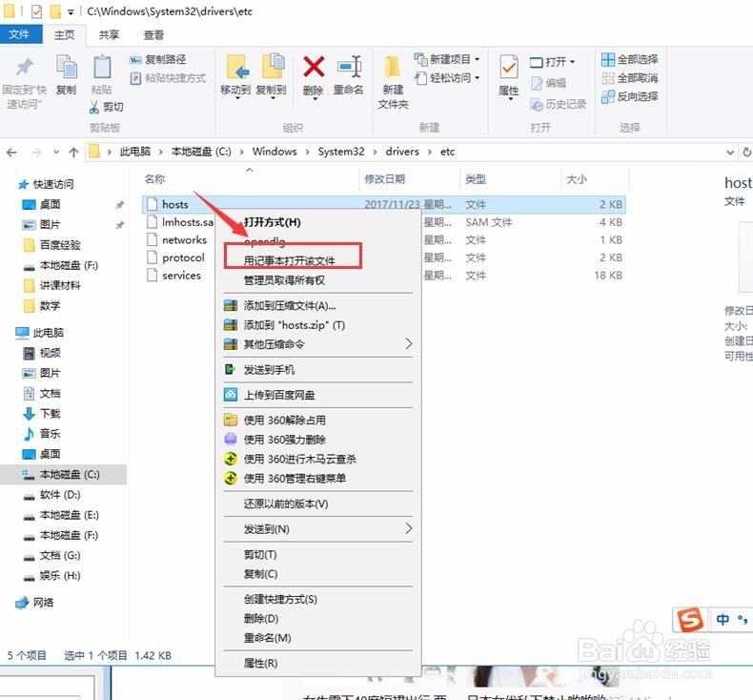
Task: Click drivers in the breadcrumb path
Action: coord(402,152)
